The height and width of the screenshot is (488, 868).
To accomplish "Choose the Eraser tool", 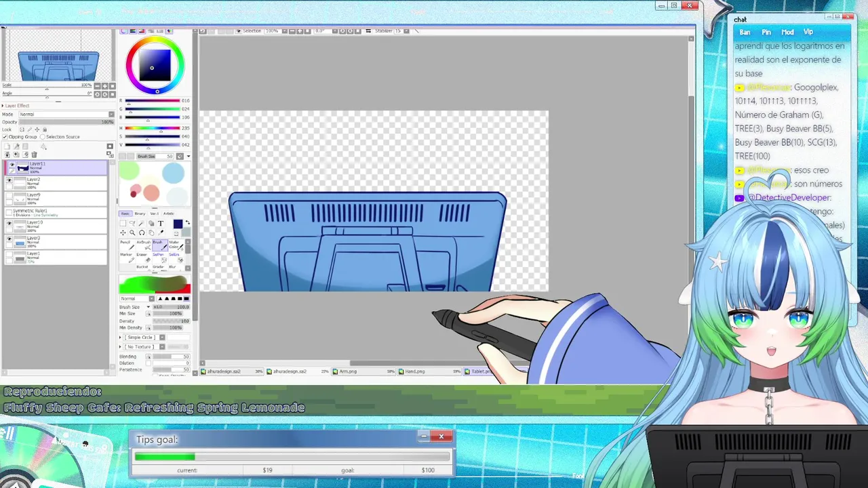I will click(x=144, y=258).
